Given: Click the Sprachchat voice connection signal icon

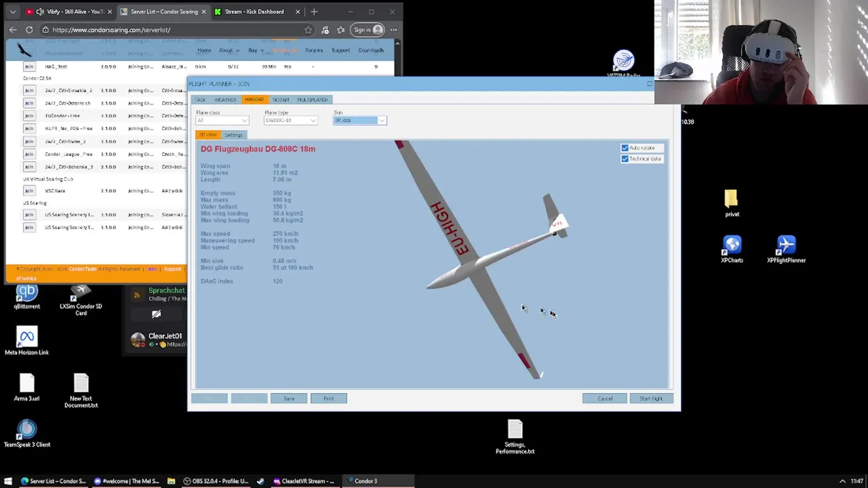Looking at the screenshot, I should [x=138, y=295].
